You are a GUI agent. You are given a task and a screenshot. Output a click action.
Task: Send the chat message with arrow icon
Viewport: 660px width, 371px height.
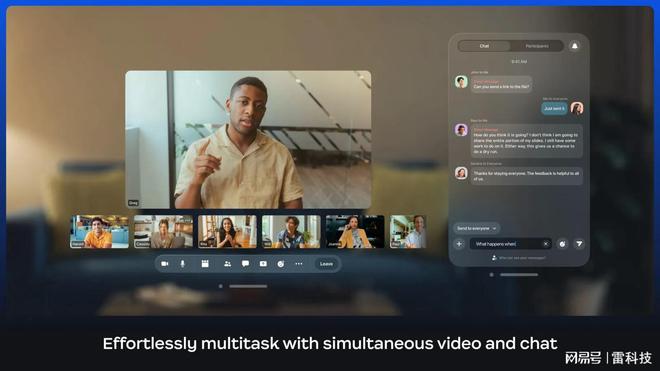(x=579, y=244)
